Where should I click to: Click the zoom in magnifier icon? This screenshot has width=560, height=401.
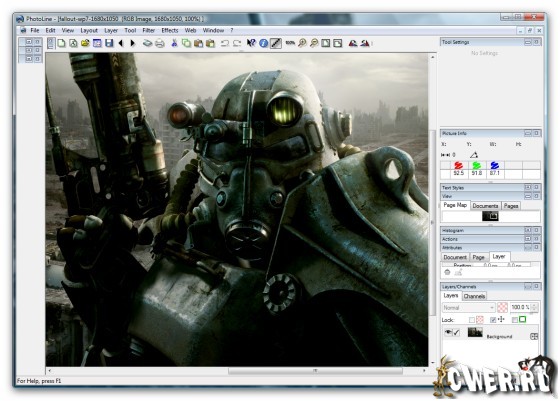pyautogui.click(x=302, y=43)
